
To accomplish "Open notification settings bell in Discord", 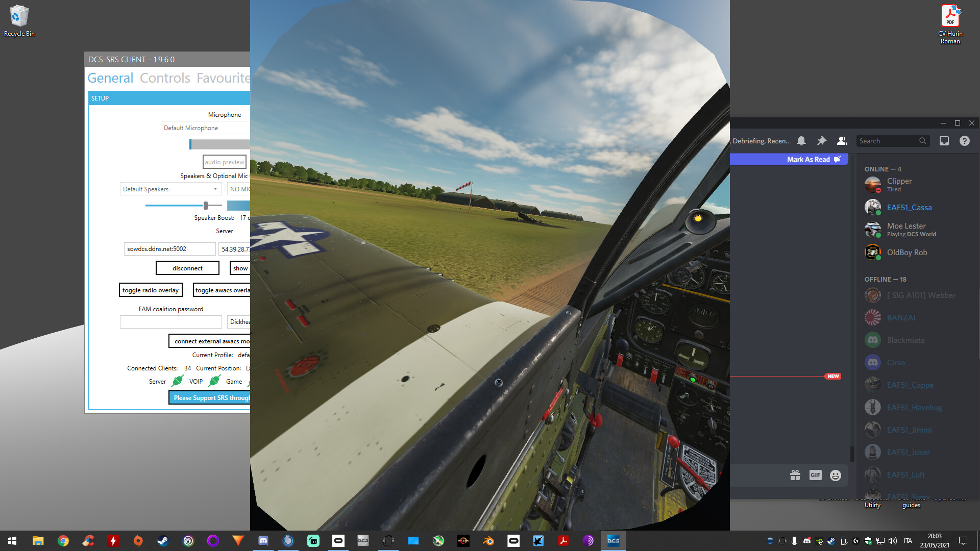I will 801,141.
